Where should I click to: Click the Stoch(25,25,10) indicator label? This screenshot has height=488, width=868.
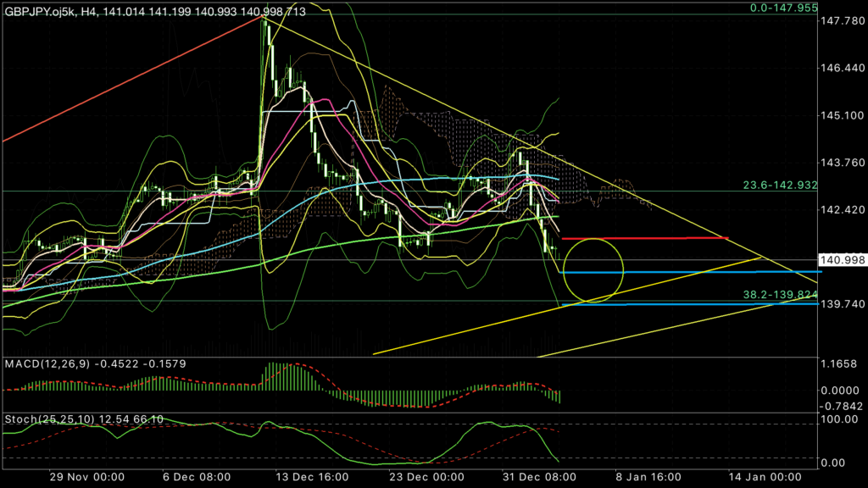(x=84, y=419)
